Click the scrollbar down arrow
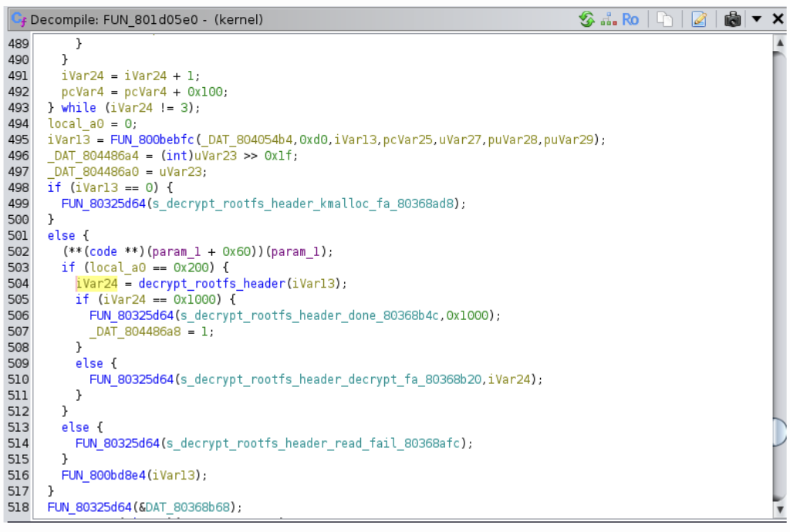 tap(779, 510)
